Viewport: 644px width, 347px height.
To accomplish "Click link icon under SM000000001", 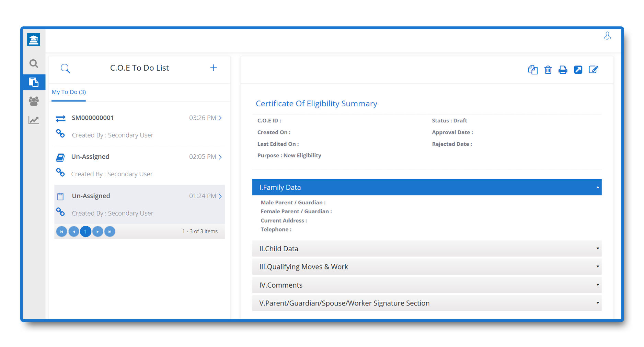I will pyautogui.click(x=60, y=133).
